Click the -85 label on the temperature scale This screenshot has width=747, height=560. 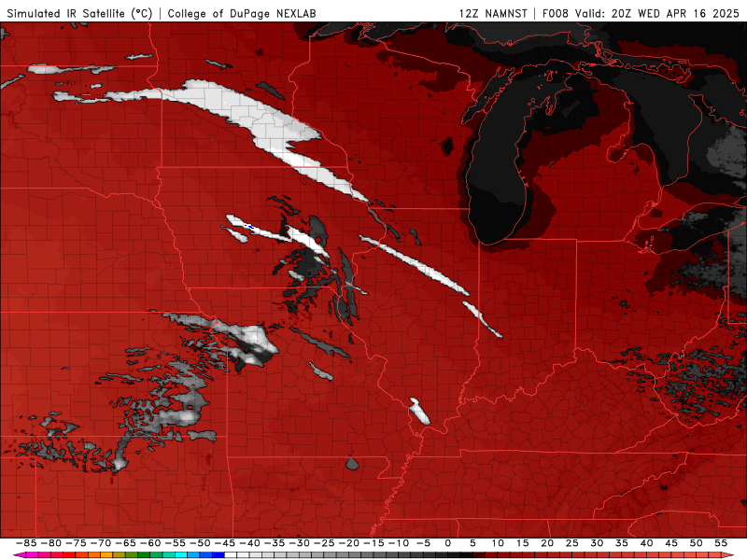click(x=26, y=543)
